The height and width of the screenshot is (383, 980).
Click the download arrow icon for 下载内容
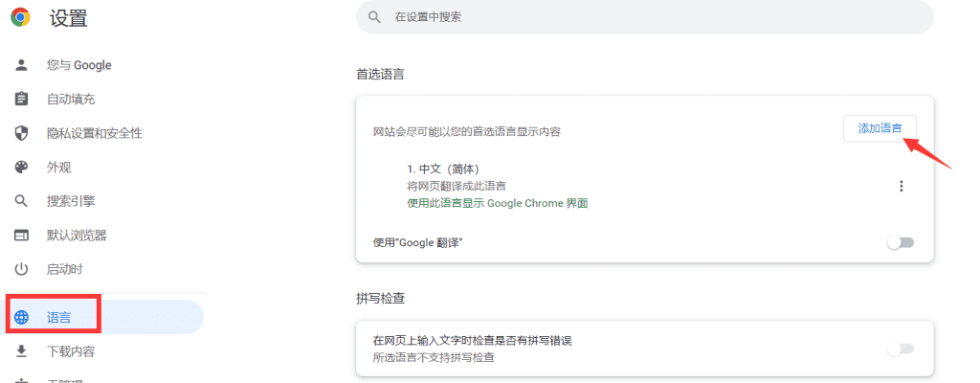(x=21, y=351)
